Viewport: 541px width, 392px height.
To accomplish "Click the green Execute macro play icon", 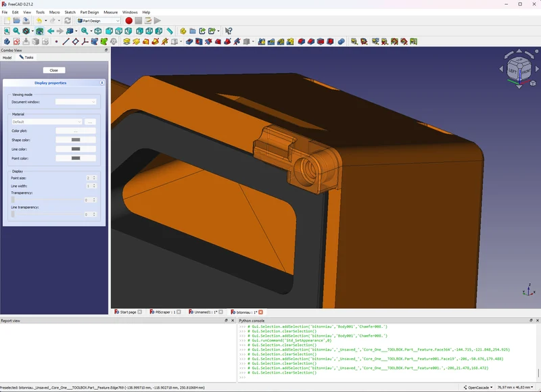I will [x=158, y=21].
